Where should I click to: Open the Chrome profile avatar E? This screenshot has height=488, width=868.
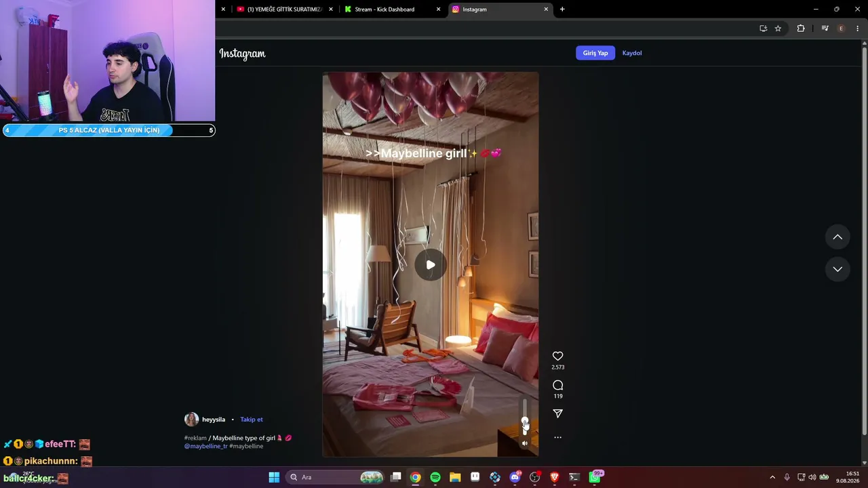842,28
